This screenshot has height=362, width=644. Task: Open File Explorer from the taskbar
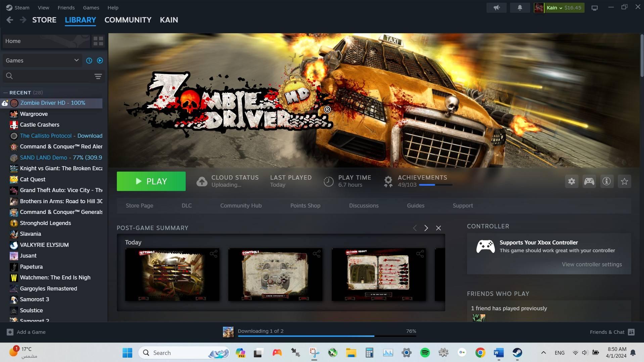point(351,353)
